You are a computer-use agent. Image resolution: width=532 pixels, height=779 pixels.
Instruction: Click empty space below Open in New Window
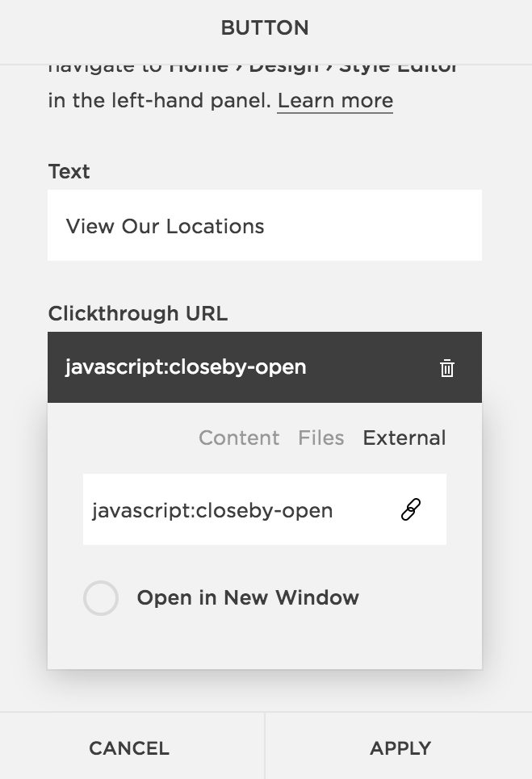tap(265, 643)
